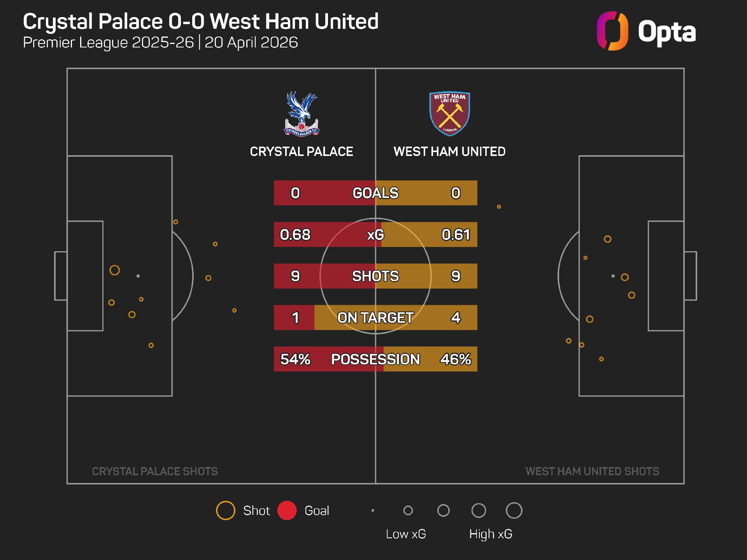Screen dimensions: 747x560
Task: Click the Crystal Palace eagle crest
Action: click(x=301, y=114)
